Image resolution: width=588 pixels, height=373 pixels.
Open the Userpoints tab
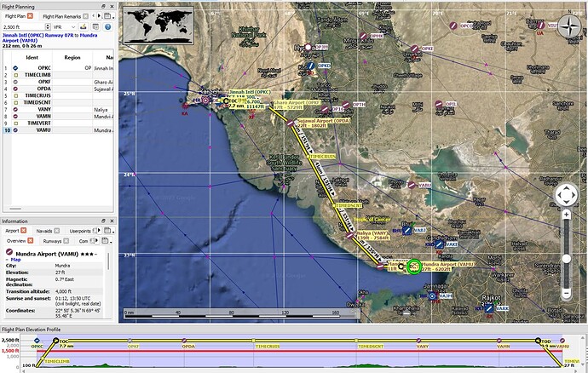click(80, 231)
